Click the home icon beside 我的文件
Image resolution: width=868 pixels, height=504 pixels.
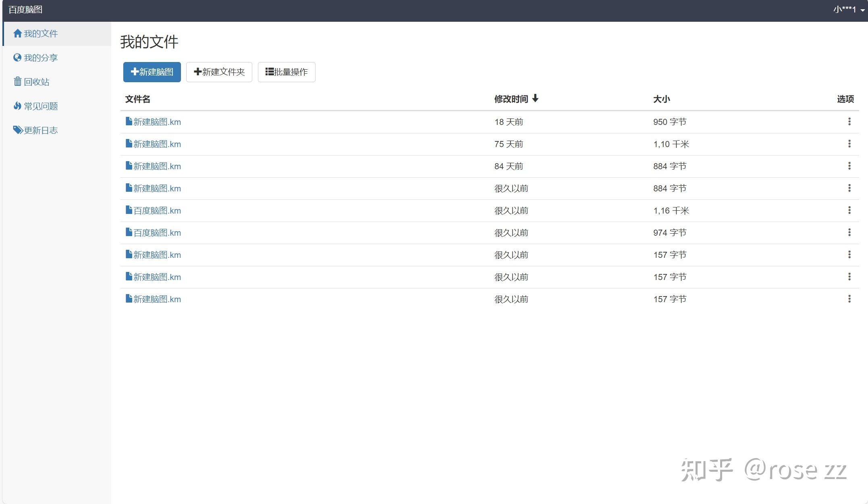click(x=17, y=33)
